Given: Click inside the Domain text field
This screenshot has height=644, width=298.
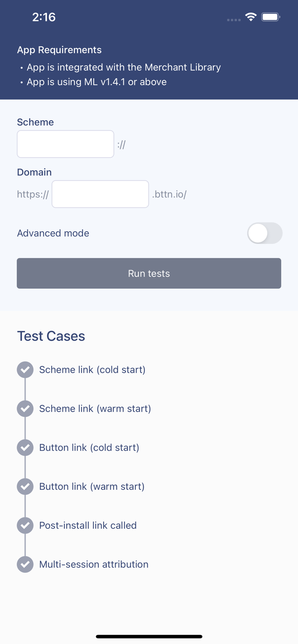Looking at the screenshot, I should 100,194.
